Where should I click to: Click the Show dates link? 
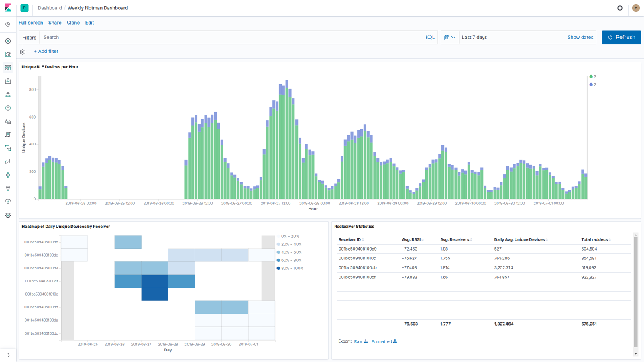tap(580, 38)
